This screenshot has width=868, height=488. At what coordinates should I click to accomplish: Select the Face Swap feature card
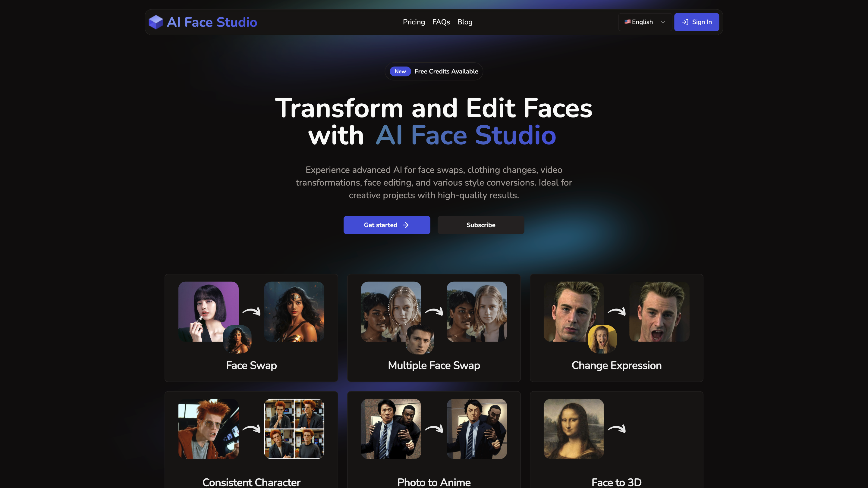coord(251,328)
